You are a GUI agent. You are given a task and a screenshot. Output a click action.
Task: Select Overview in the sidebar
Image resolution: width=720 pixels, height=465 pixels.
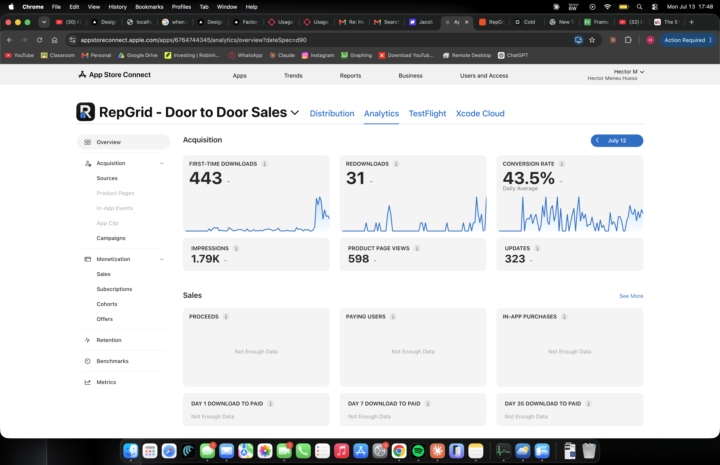point(123,142)
